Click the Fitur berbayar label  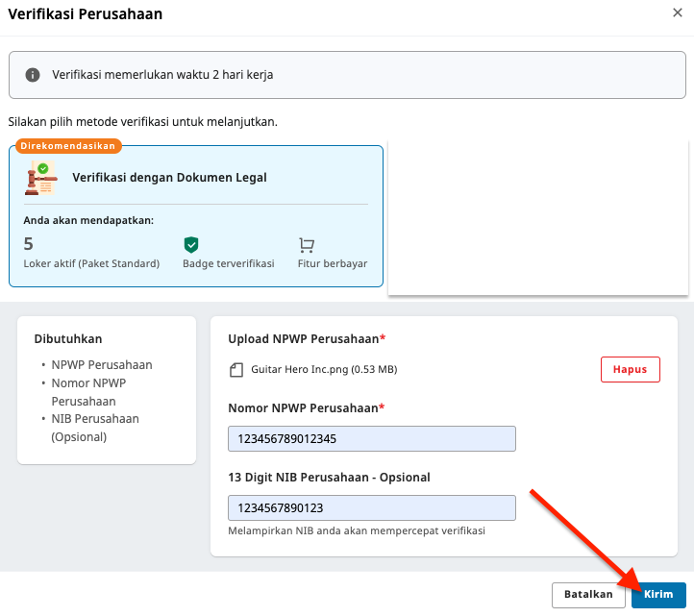[333, 263]
